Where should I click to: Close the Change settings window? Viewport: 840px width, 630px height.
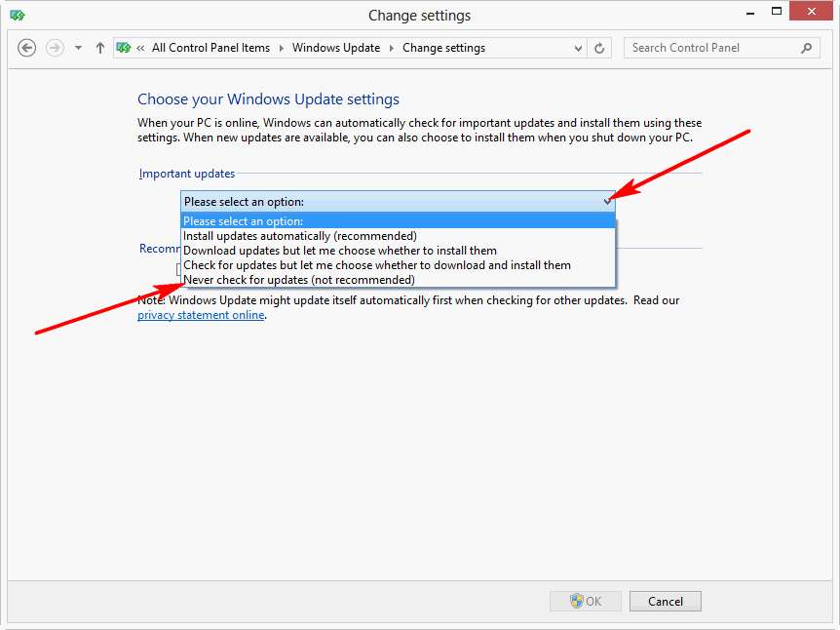pyautogui.click(x=811, y=12)
